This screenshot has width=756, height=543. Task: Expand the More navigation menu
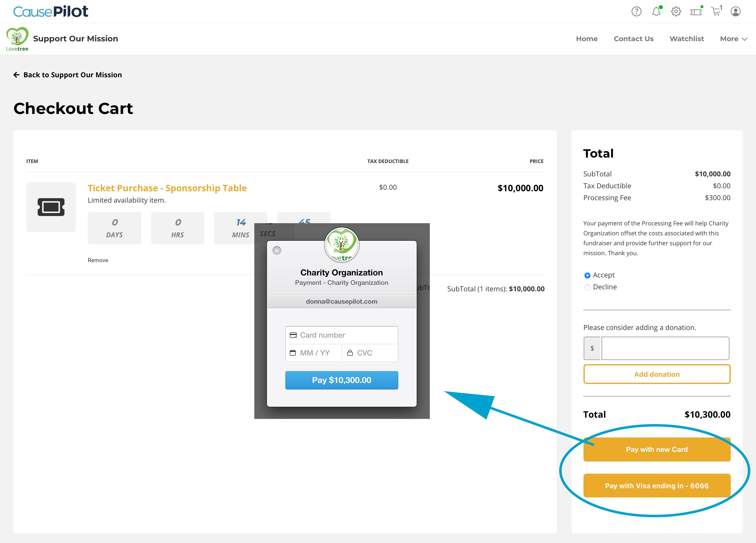[x=733, y=39]
